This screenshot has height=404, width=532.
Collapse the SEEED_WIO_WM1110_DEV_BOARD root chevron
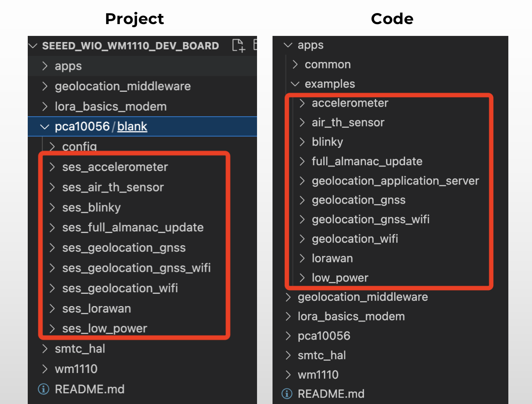coord(33,46)
